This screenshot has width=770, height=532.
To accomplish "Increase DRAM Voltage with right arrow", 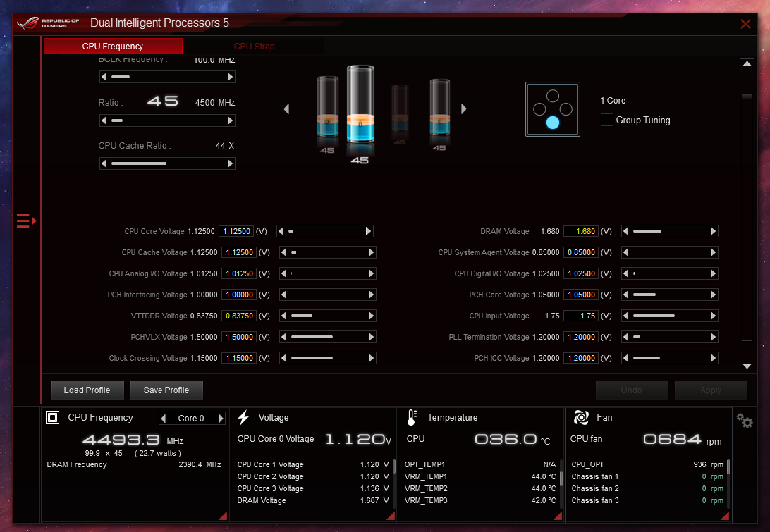I will coord(713,231).
